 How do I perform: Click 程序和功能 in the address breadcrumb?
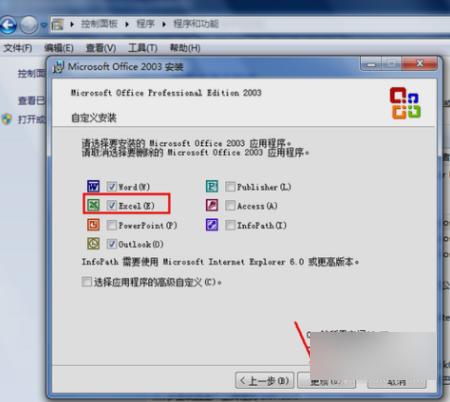click(196, 24)
